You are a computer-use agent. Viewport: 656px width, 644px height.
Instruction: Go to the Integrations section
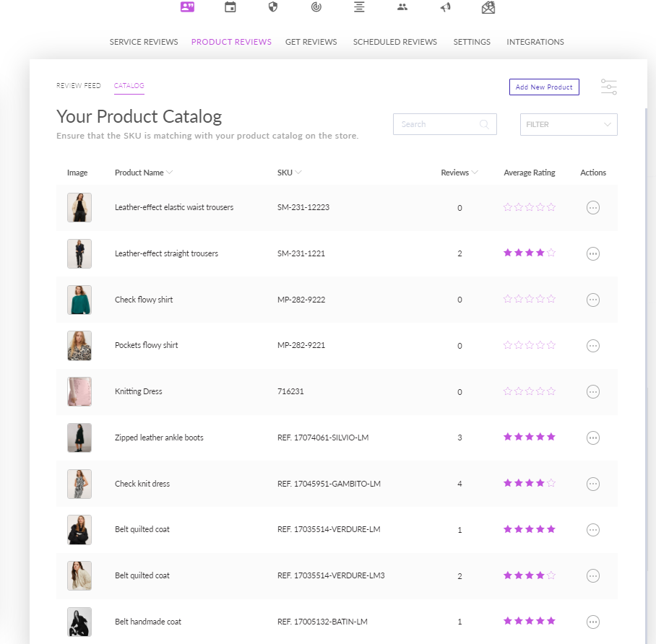click(x=535, y=42)
